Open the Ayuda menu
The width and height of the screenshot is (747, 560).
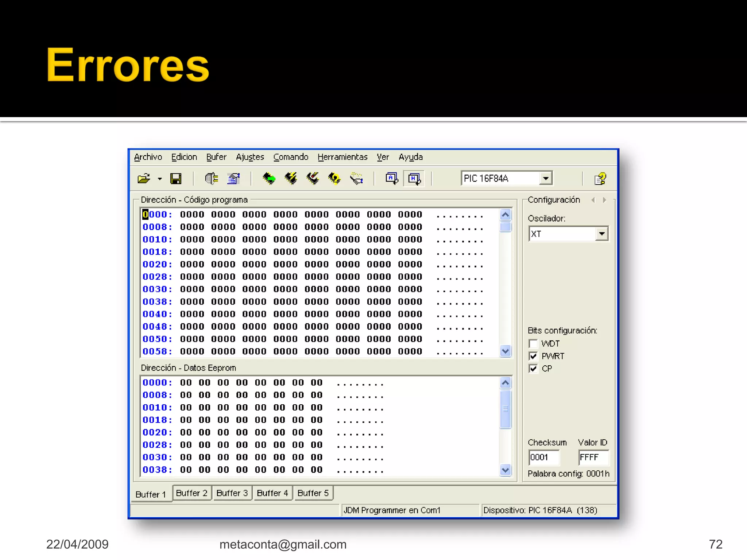coord(411,157)
